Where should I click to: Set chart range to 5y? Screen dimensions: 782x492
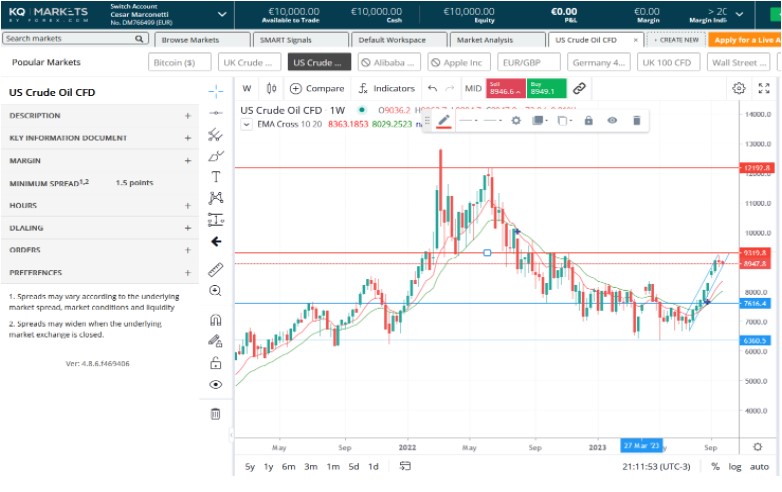tap(250, 467)
